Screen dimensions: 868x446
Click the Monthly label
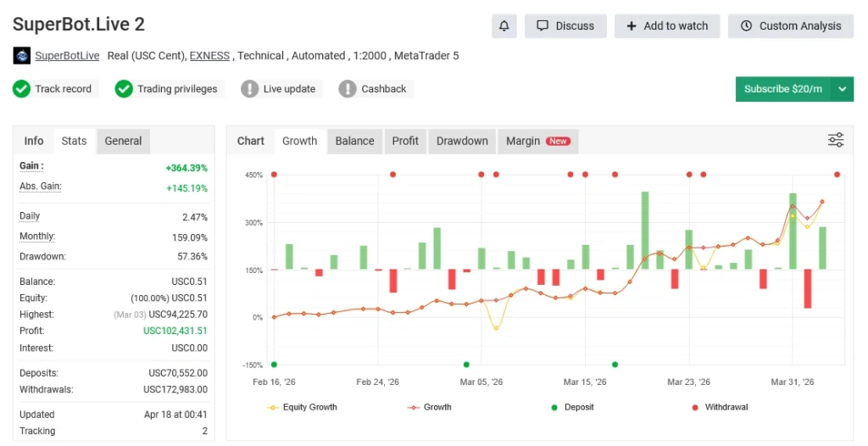[37, 237]
